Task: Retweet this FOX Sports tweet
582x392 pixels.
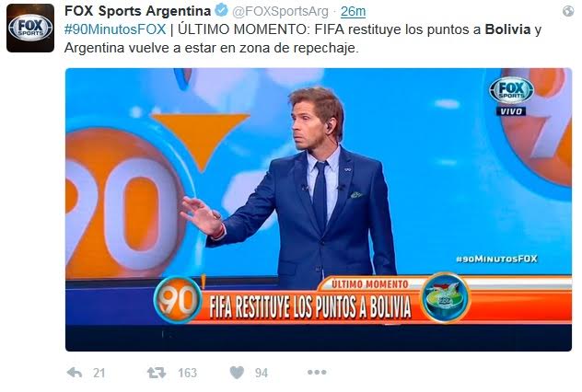Action: [x=157, y=373]
